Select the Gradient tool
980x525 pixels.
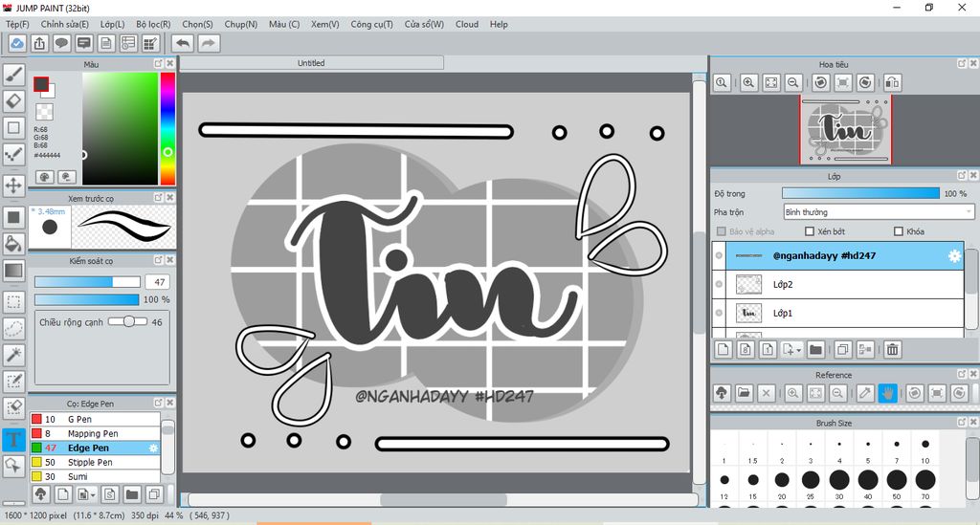[13, 271]
